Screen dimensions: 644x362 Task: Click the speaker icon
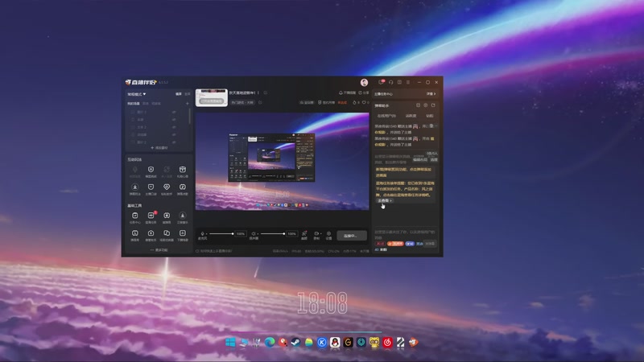click(254, 233)
